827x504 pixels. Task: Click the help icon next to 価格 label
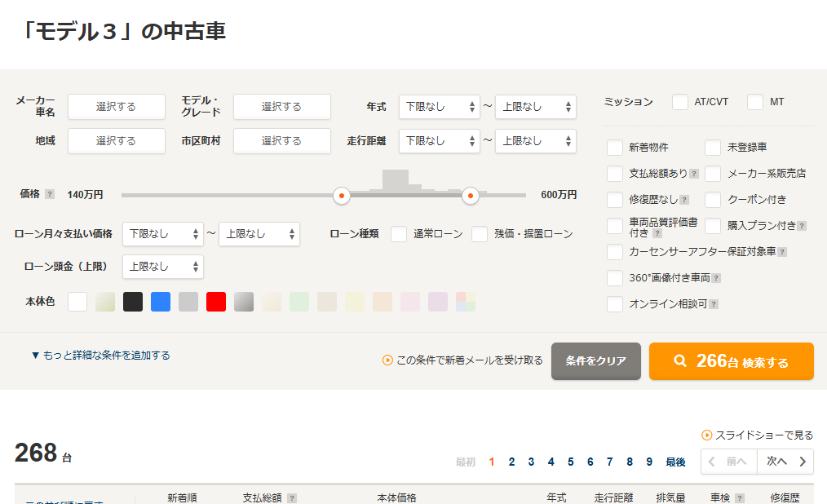pyautogui.click(x=50, y=195)
